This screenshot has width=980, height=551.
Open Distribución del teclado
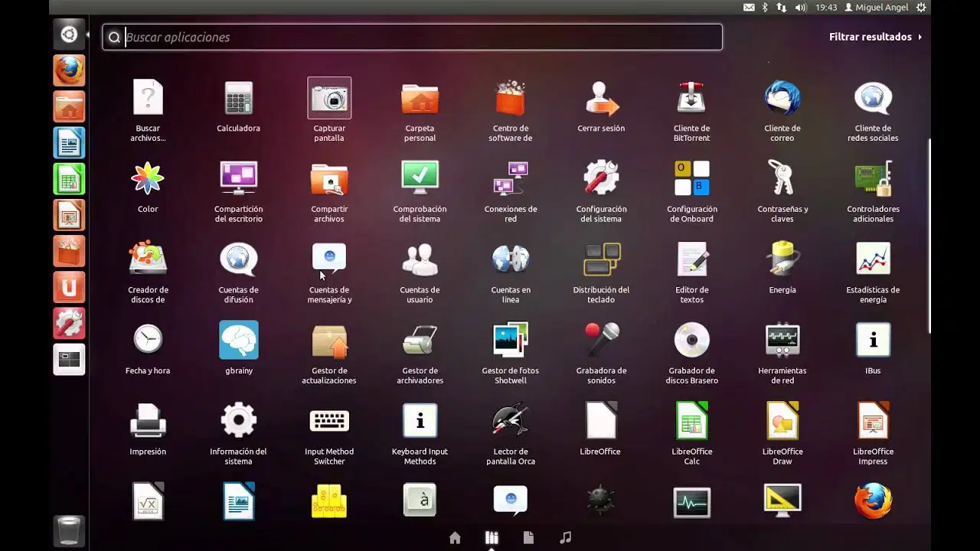601,259
